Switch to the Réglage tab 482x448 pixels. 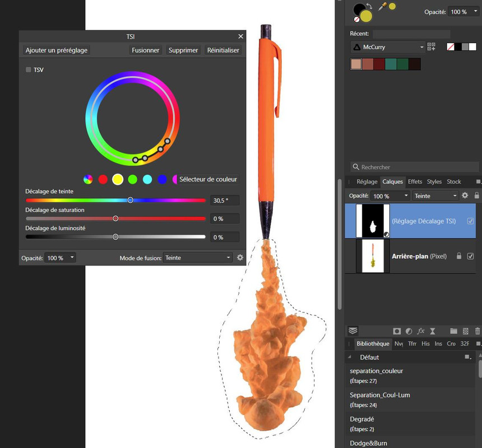pyautogui.click(x=367, y=181)
